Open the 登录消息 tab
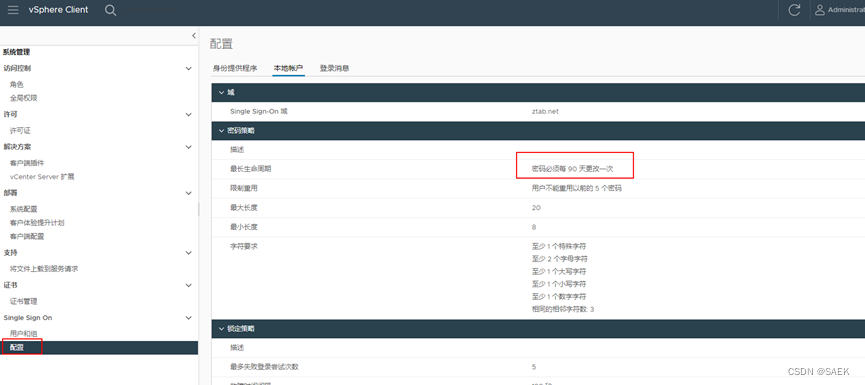The image size is (865, 385). coord(334,68)
